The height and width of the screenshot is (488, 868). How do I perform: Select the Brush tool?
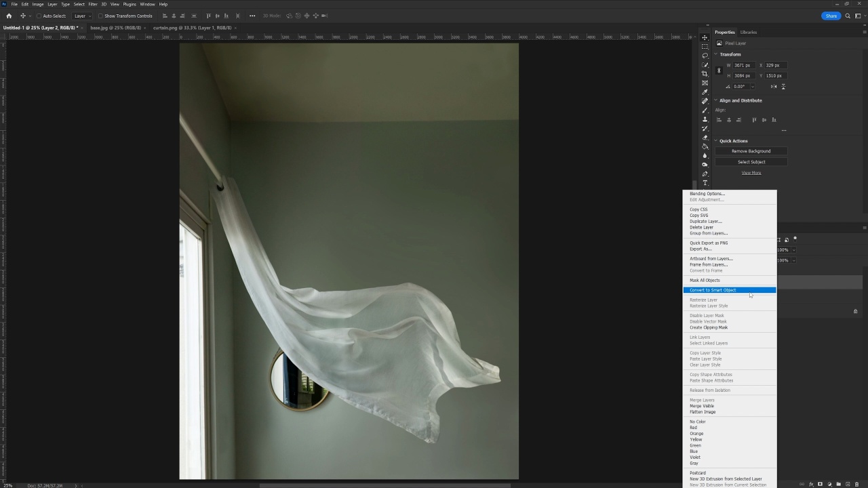click(x=705, y=110)
